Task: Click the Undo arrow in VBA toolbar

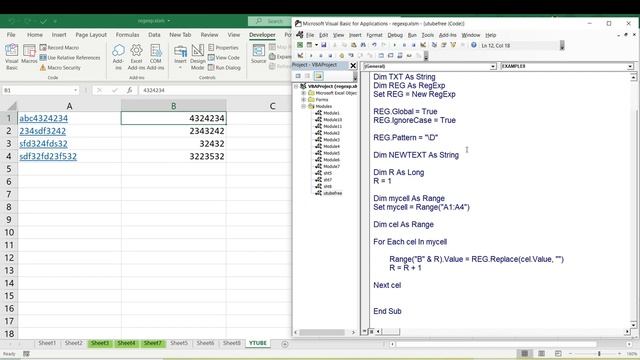Action: point(374,45)
